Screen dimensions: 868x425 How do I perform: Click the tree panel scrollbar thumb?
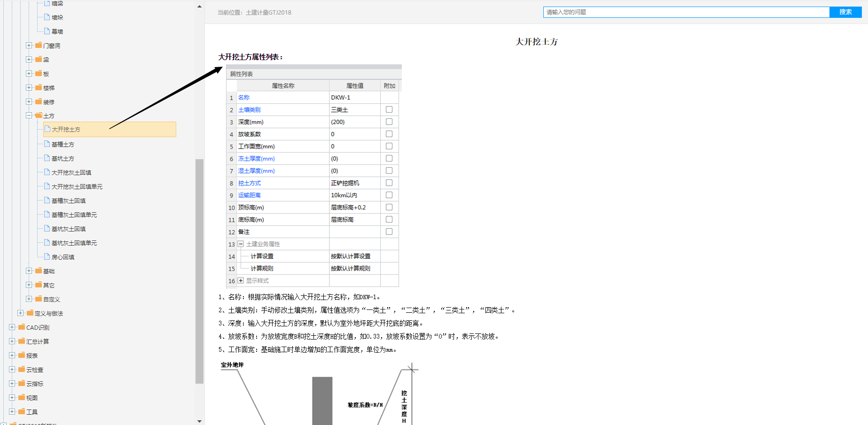pos(199,271)
